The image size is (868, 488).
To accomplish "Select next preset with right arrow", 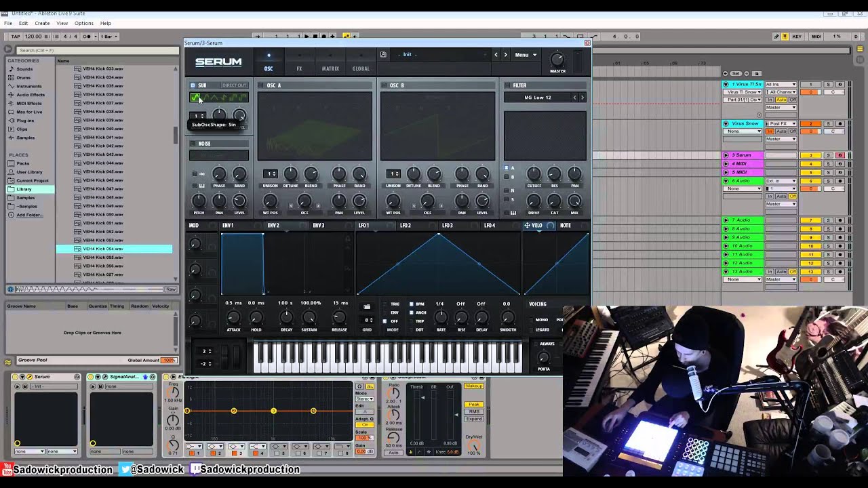I will [505, 55].
